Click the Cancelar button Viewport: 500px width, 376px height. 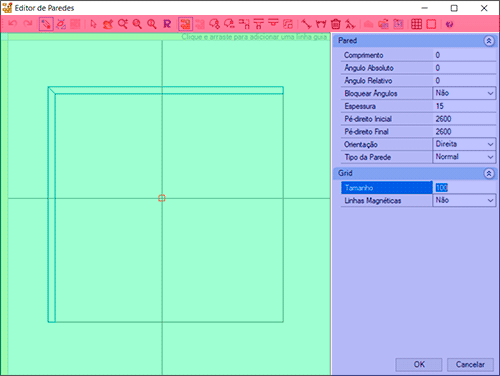tap(470, 365)
